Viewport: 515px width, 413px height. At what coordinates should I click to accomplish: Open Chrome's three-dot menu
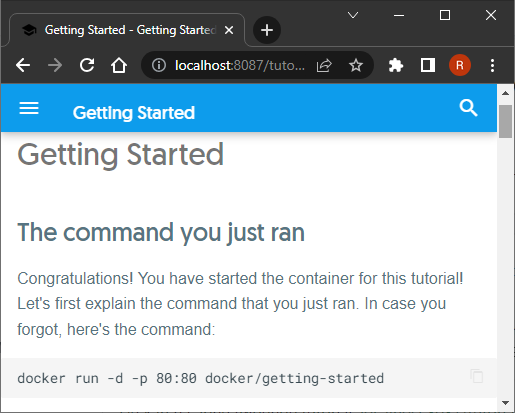tap(492, 65)
